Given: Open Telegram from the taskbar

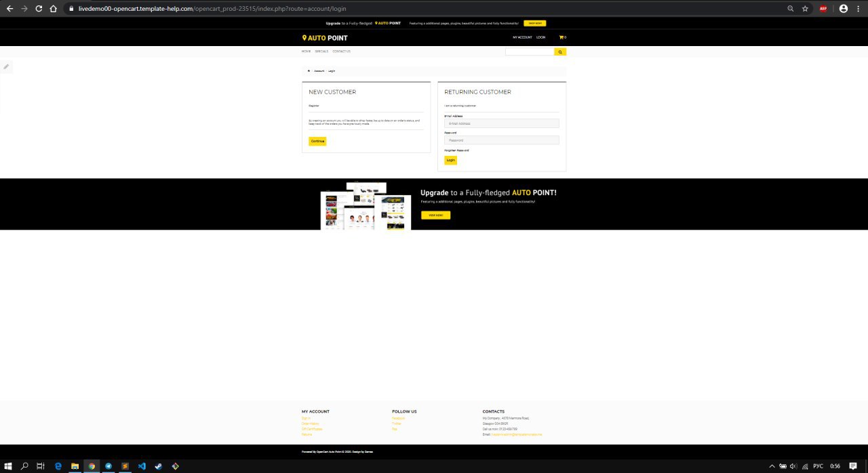Looking at the screenshot, I should [x=108, y=466].
